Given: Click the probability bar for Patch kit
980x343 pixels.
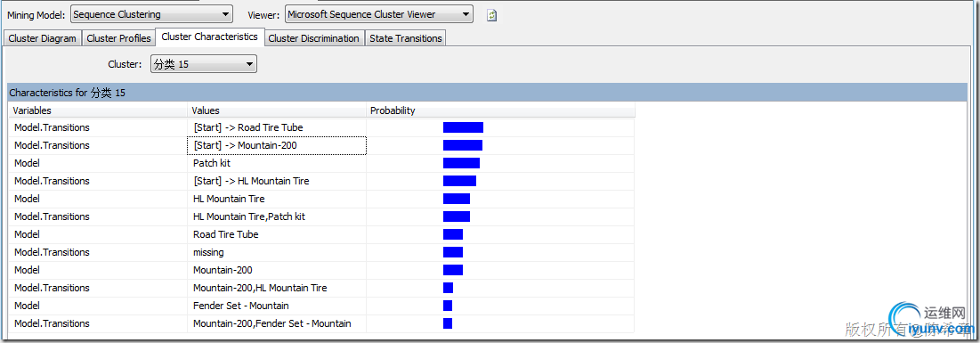Looking at the screenshot, I should tap(461, 163).
